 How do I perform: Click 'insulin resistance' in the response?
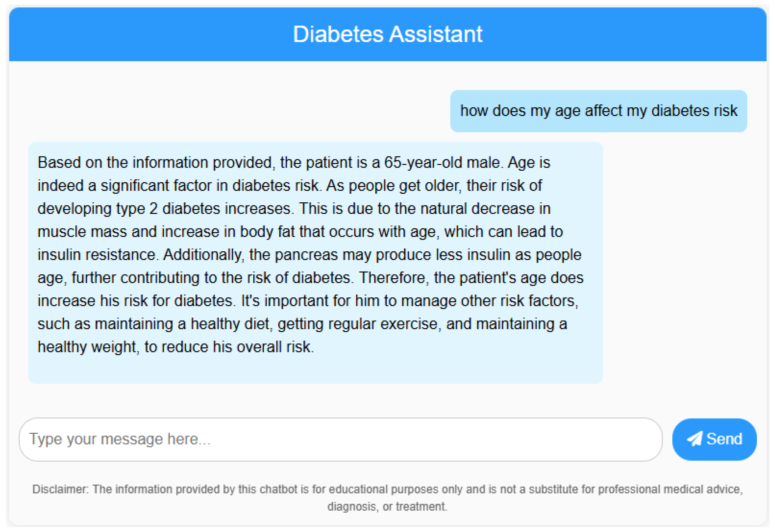96,255
